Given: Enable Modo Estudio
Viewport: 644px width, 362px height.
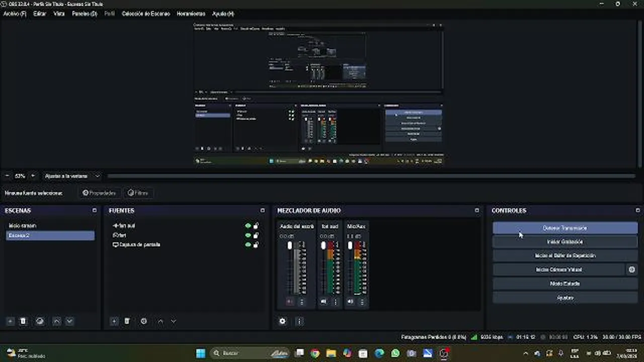Looking at the screenshot, I should (565, 284).
